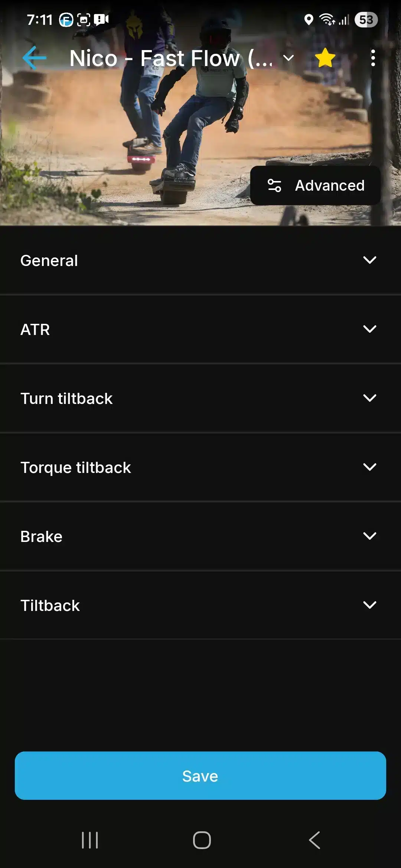The image size is (401, 868).
Task: Expand the ATR section chevron
Action: click(369, 329)
